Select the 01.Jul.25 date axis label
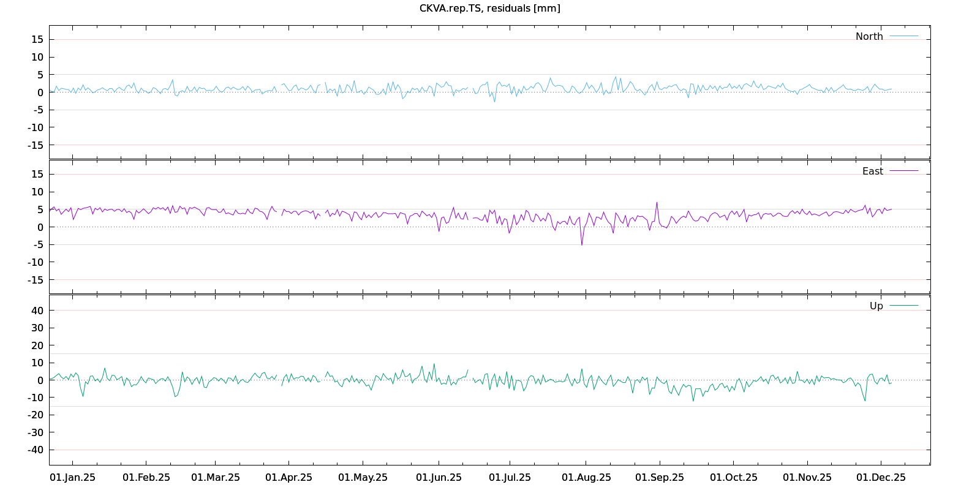The height and width of the screenshot is (490, 980). (x=510, y=477)
